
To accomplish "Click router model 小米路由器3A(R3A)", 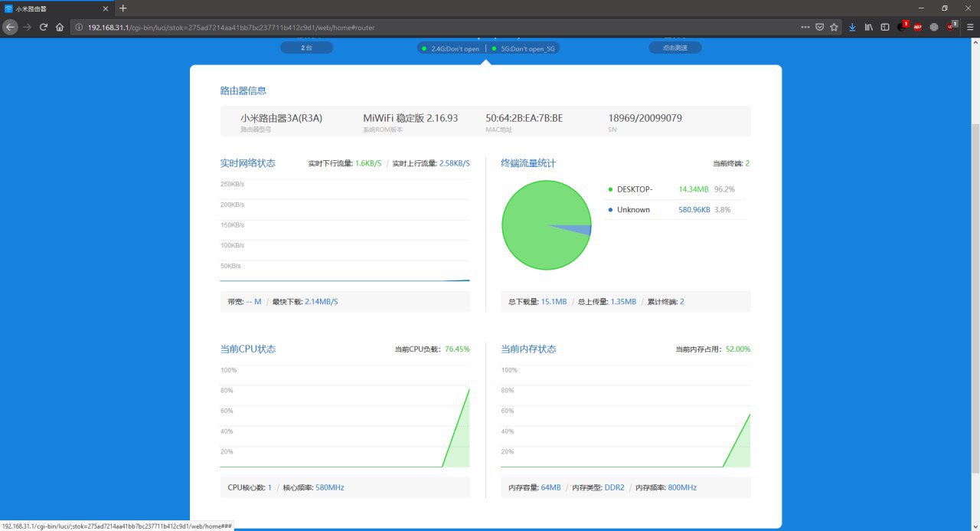I will click(x=281, y=118).
